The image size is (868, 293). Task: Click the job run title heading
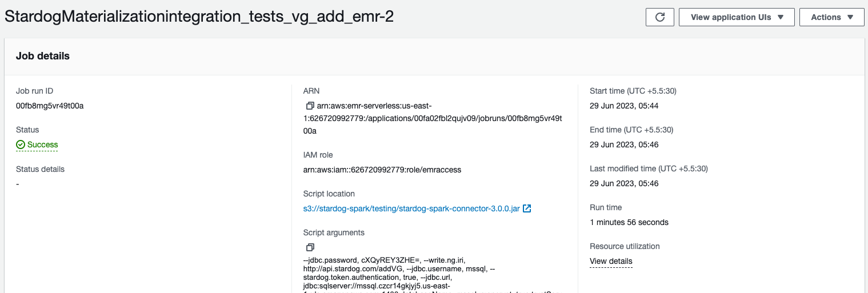tap(199, 17)
